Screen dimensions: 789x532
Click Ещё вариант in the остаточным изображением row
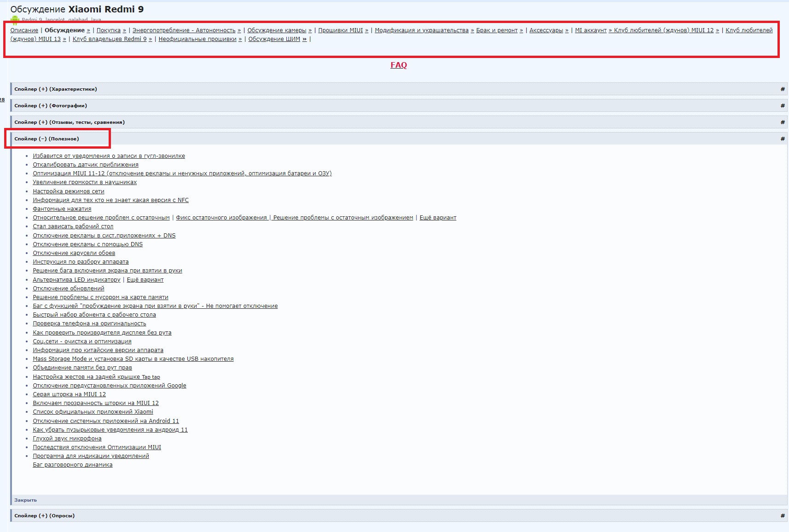(x=438, y=218)
